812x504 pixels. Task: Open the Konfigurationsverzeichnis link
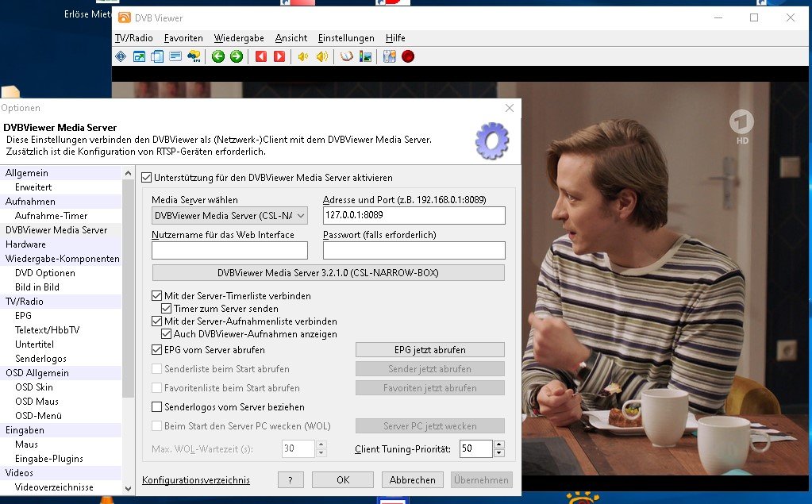195,480
